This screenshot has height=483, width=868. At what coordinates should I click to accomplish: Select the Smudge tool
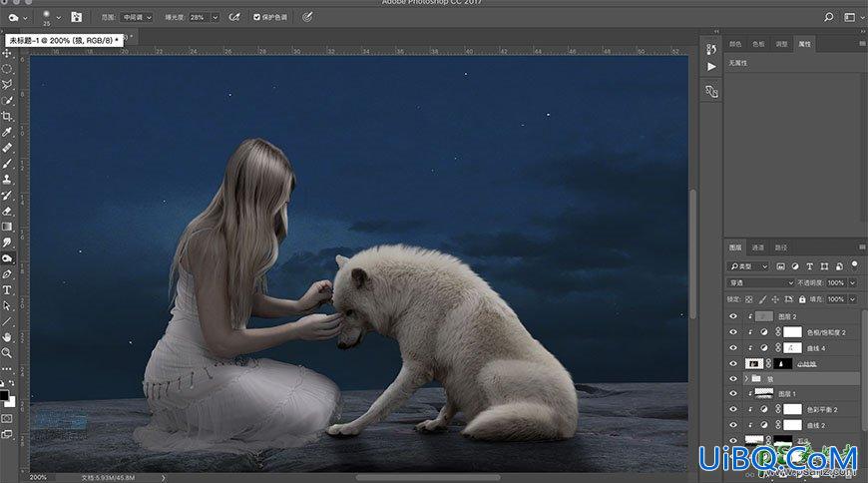(7, 242)
